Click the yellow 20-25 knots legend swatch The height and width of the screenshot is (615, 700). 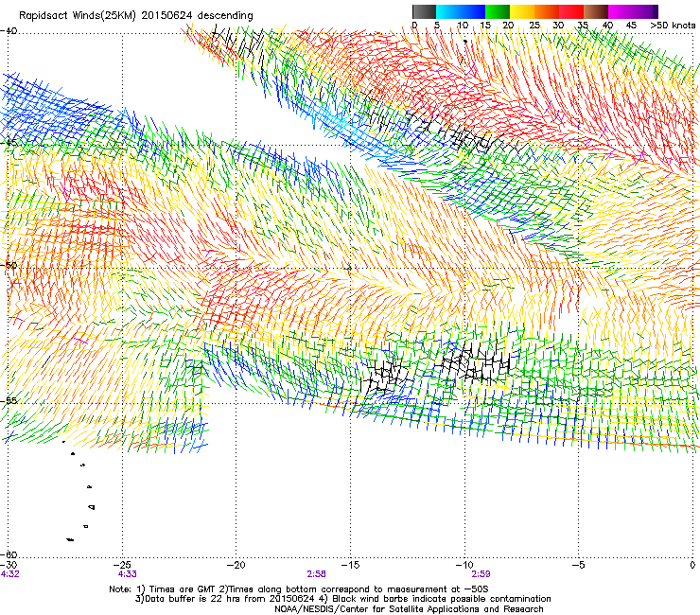pyautogui.click(x=522, y=11)
